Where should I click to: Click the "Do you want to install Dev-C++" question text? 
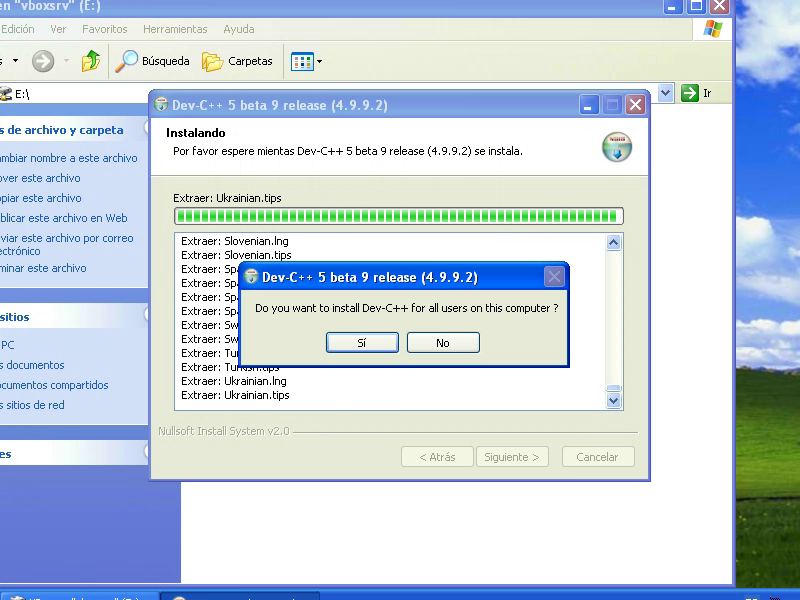tap(407, 308)
